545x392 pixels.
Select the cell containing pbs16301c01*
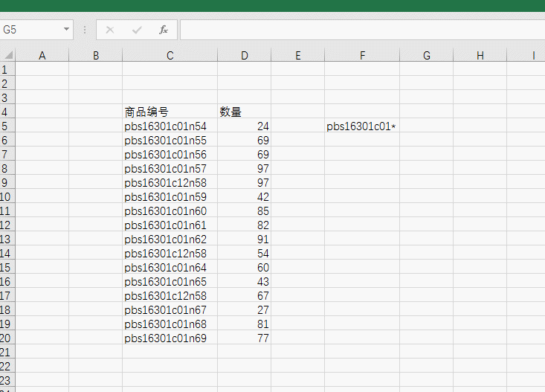click(x=361, y=126)
